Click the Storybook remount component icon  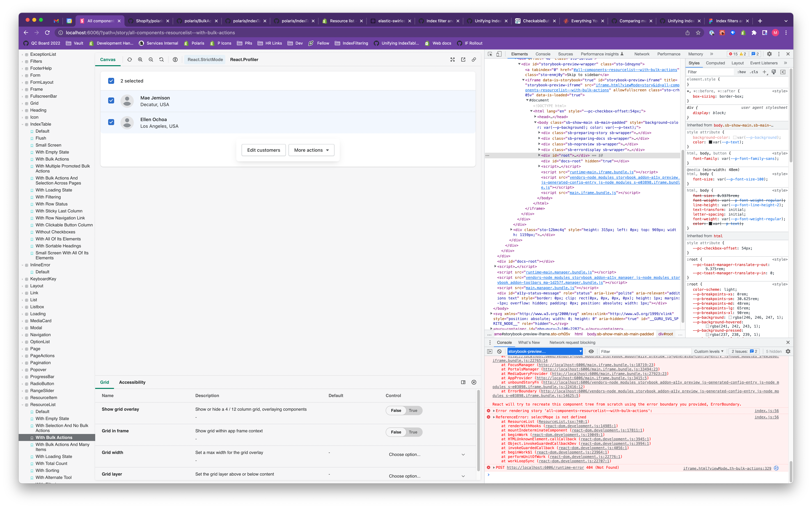click(129, 60)
